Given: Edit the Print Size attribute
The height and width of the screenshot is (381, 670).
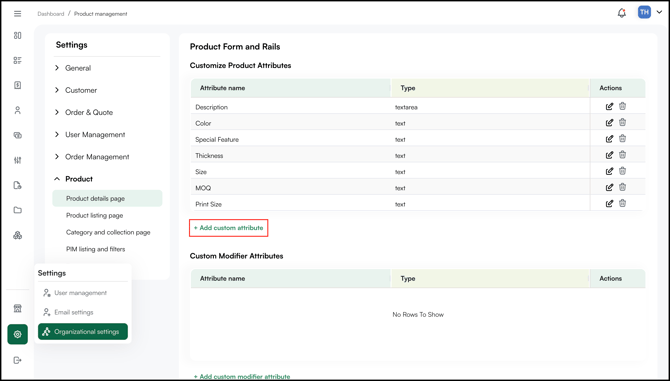Looking at the screenshot, I should [609, 204].
